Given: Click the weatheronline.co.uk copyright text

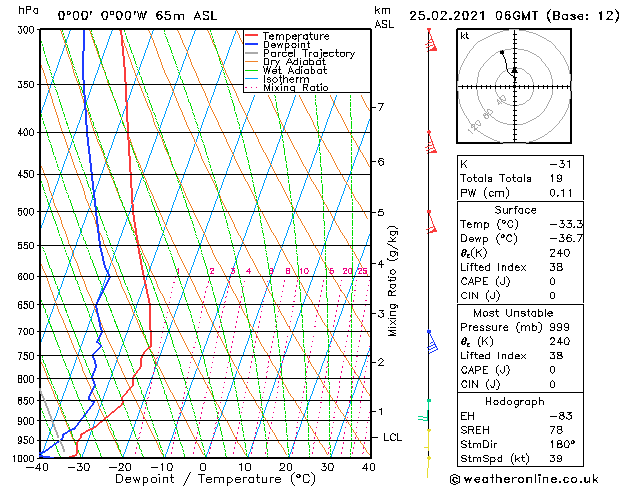Looking at the screenshot, I should pyautogui.click(x=524, y=479).
